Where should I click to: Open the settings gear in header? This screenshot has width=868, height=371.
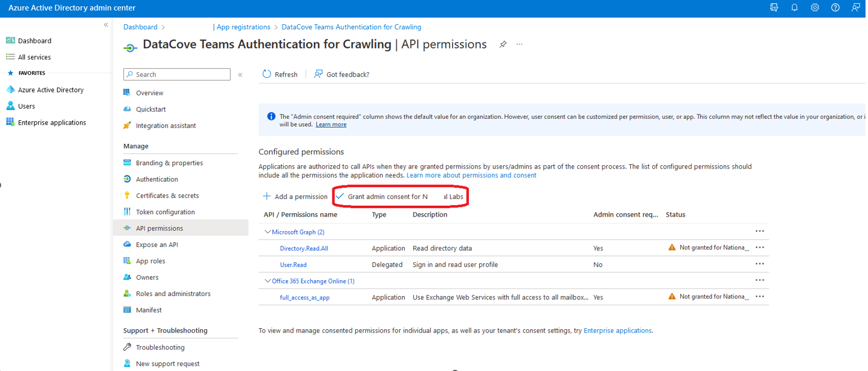(x=815, y=8)
